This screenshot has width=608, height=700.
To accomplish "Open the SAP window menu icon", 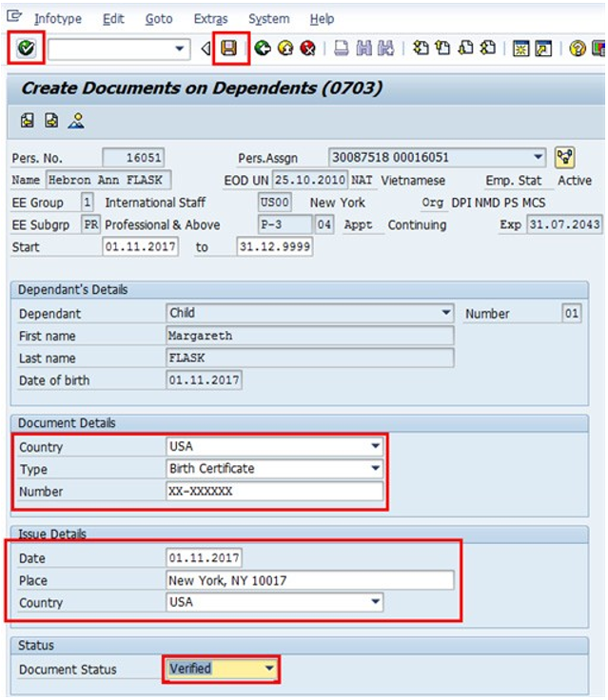I will point(14,16).
